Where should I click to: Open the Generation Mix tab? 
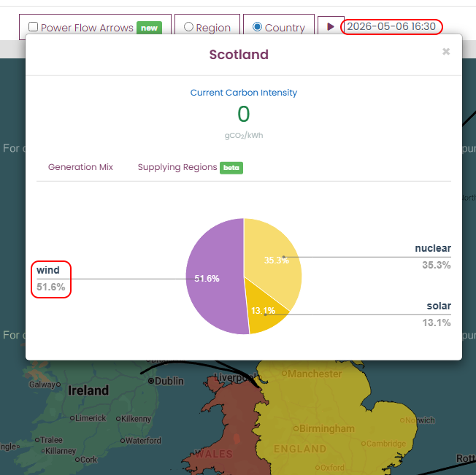80,167
